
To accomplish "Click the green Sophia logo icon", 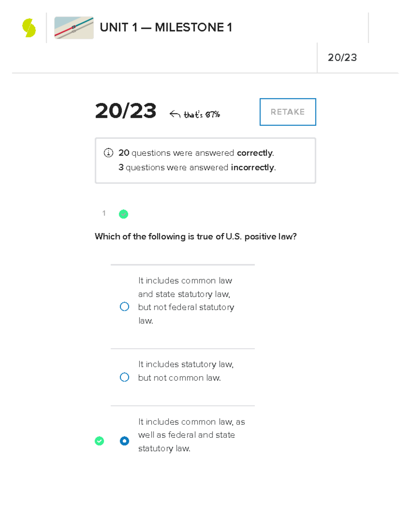I will (29, 28).
